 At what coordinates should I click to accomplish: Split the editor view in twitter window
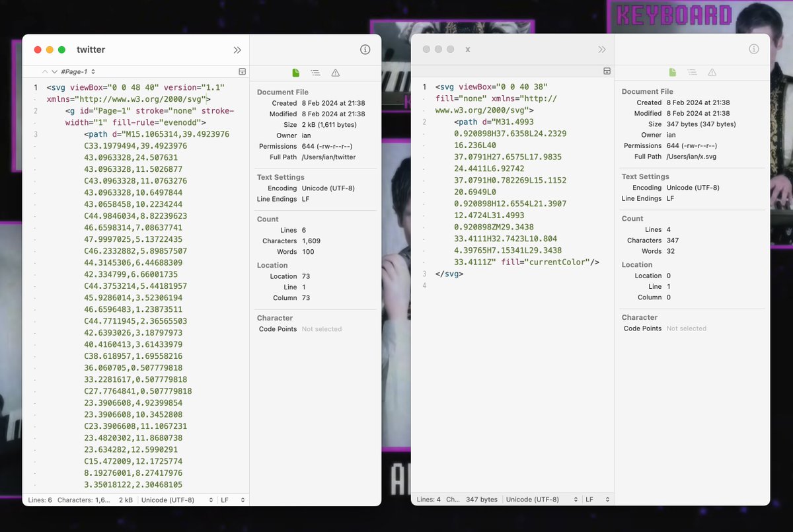coord(242,71)
